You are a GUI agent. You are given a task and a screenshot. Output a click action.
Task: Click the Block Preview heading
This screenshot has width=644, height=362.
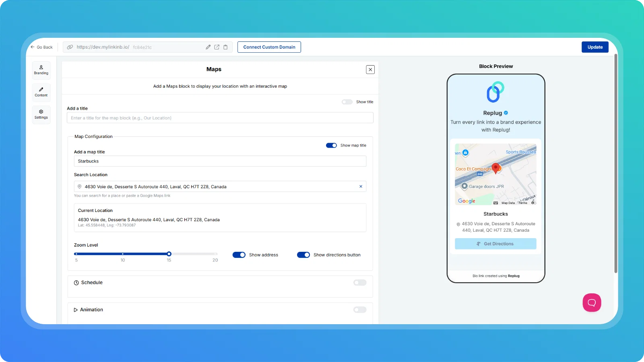click(496, 66)
